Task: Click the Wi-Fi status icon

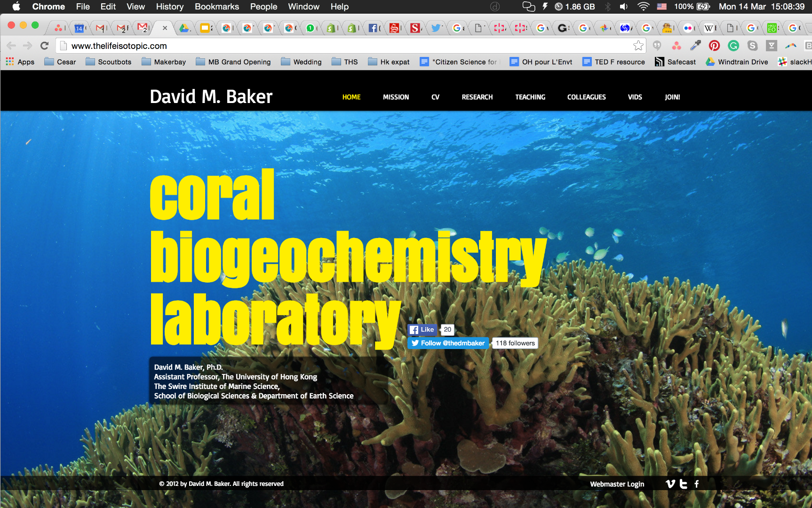Action: coord(643,7)
